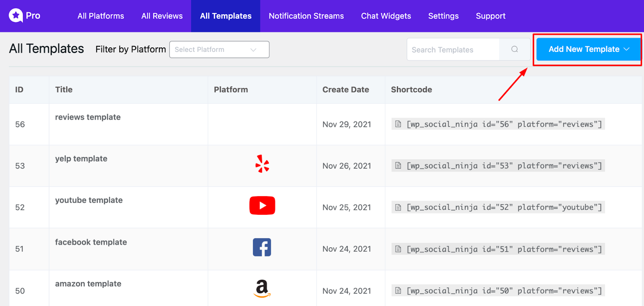Click the YouTube platform icon
The width and height of the screenshot is (644, 306).
coord(262,205)
